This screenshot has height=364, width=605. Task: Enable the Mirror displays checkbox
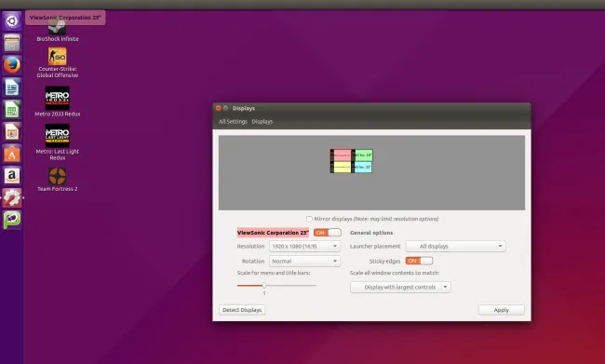(x=309, y=219)
